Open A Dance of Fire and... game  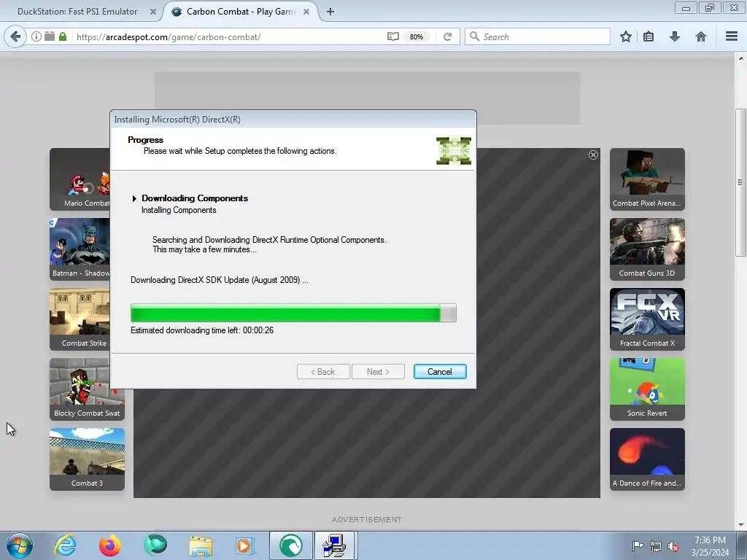coord(647,459)
